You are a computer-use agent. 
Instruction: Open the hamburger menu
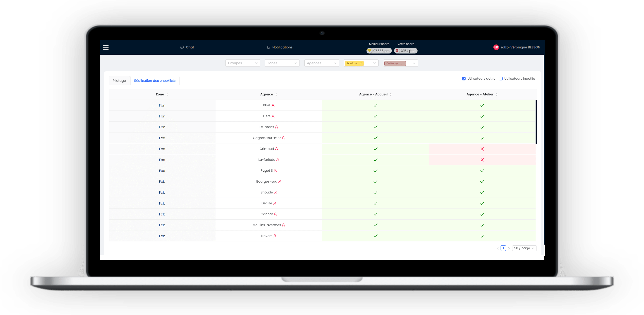click(106, 47)
